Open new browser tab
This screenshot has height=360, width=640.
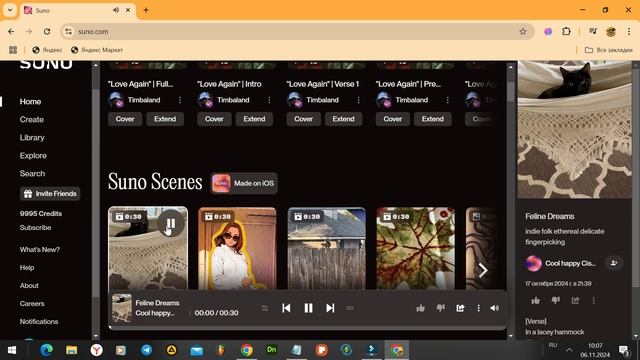tap(146, 10)
